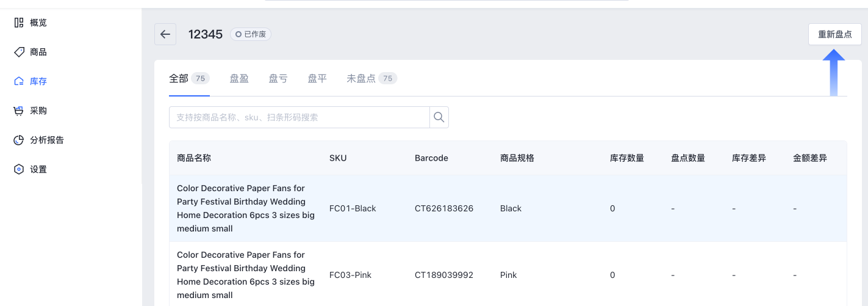Click the 概览 overview icon in sidebar
The height and width of the screenshot is (306, 868).
(x=19, y=23)
